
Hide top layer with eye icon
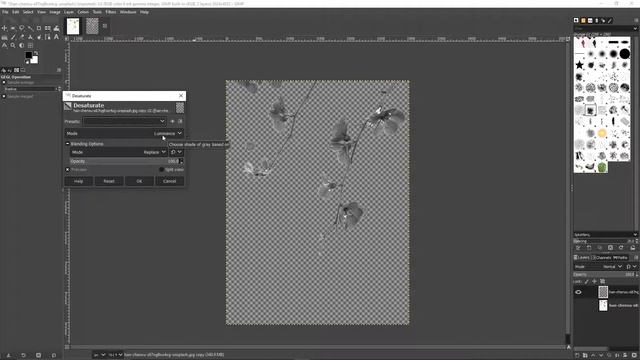(x=578, y=292)
